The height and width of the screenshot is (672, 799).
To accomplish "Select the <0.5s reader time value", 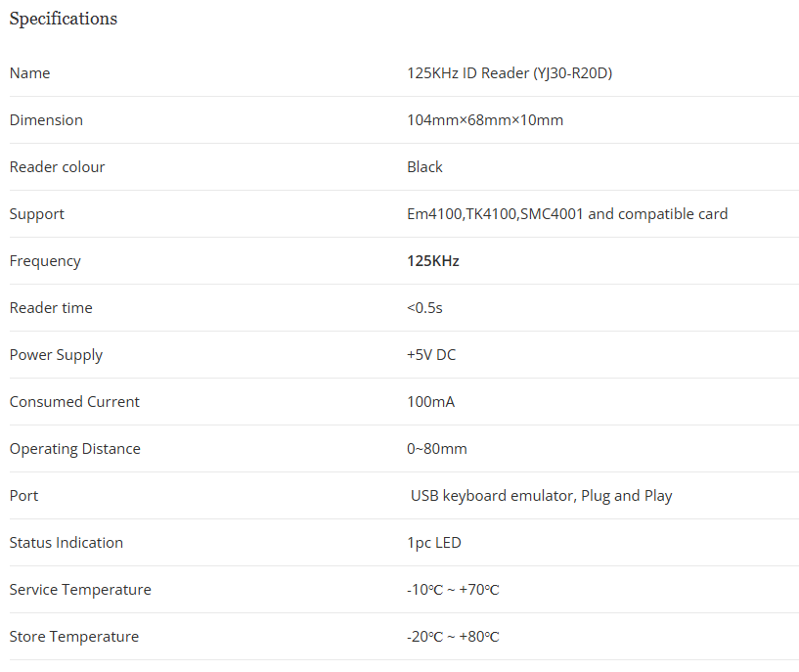I will pos(424,308).
